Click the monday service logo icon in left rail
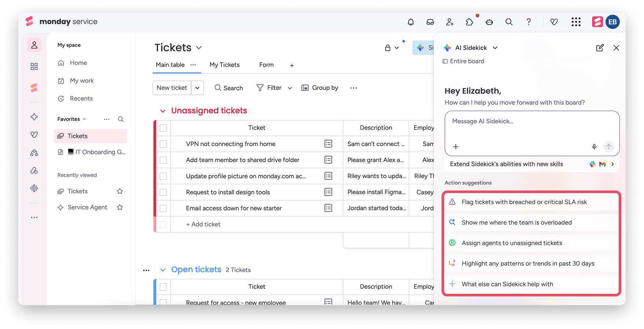Viewport: 644px width, 329px height. [34, 88]
